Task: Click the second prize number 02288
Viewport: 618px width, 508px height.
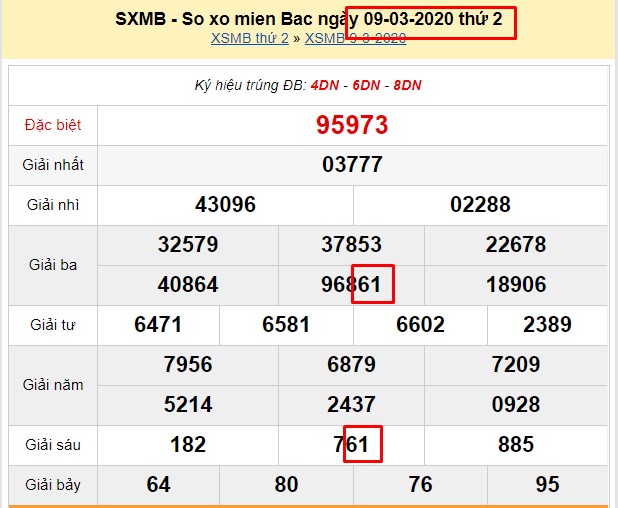Action: (480, 205)
